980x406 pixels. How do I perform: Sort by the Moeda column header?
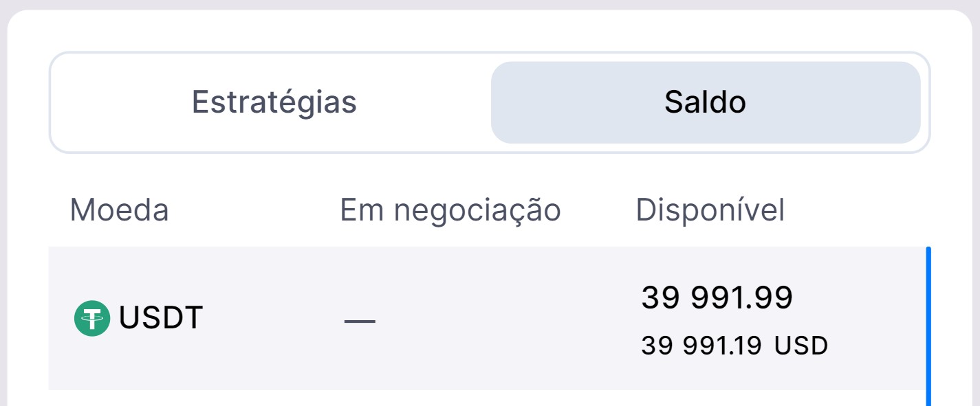point(119,210)
